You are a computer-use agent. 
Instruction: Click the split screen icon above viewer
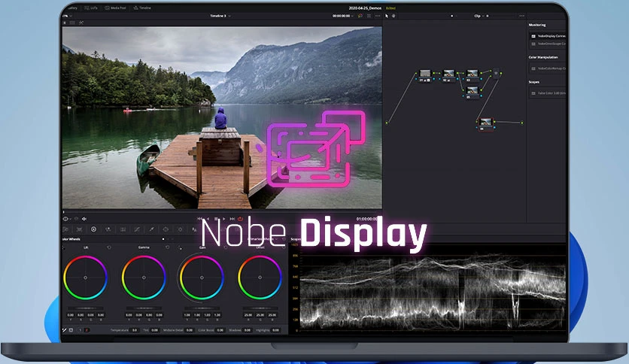coord(73,23)
